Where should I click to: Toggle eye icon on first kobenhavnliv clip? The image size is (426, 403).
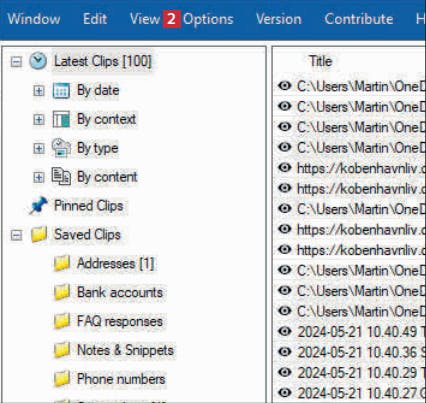click(x=285, y=168)
